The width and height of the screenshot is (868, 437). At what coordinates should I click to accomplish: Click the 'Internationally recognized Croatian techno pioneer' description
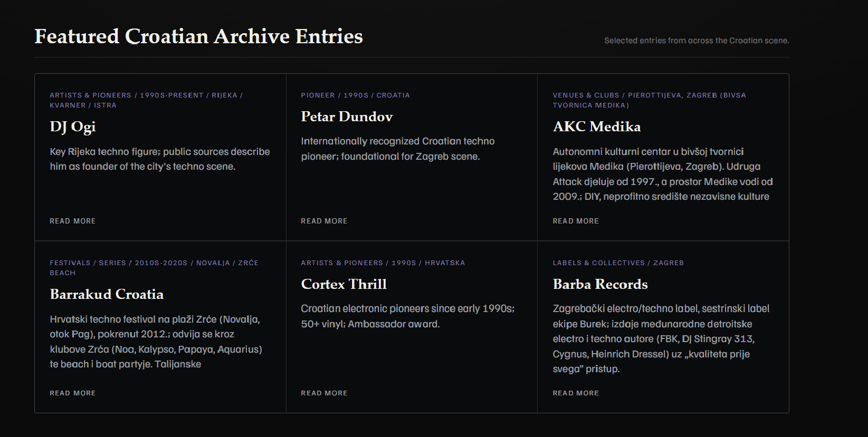(x=398, y=149)
